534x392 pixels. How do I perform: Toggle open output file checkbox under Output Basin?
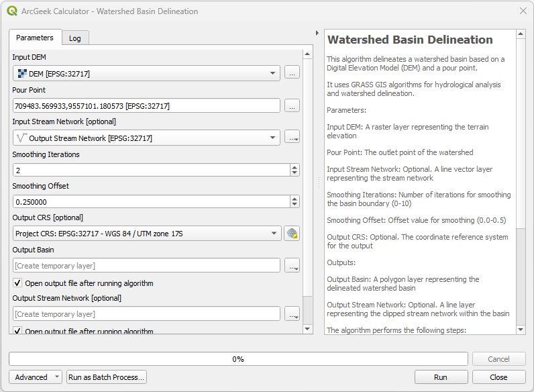[x=17, y=283]
